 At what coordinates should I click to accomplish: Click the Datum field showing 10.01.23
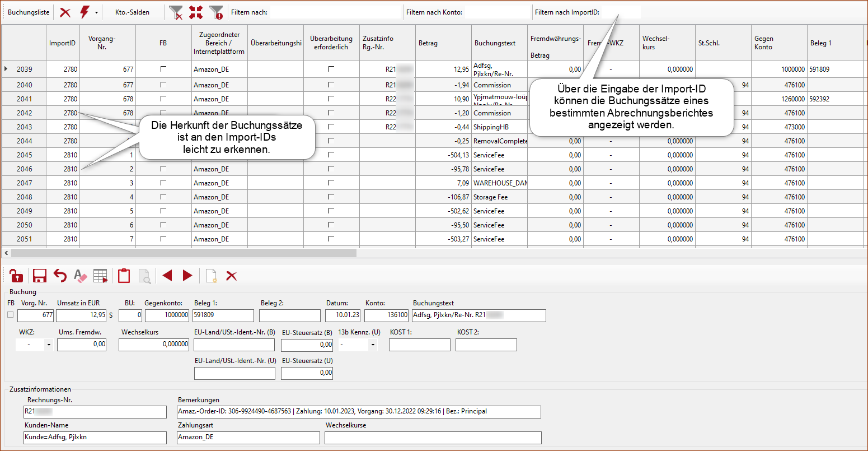coord(343,315)
